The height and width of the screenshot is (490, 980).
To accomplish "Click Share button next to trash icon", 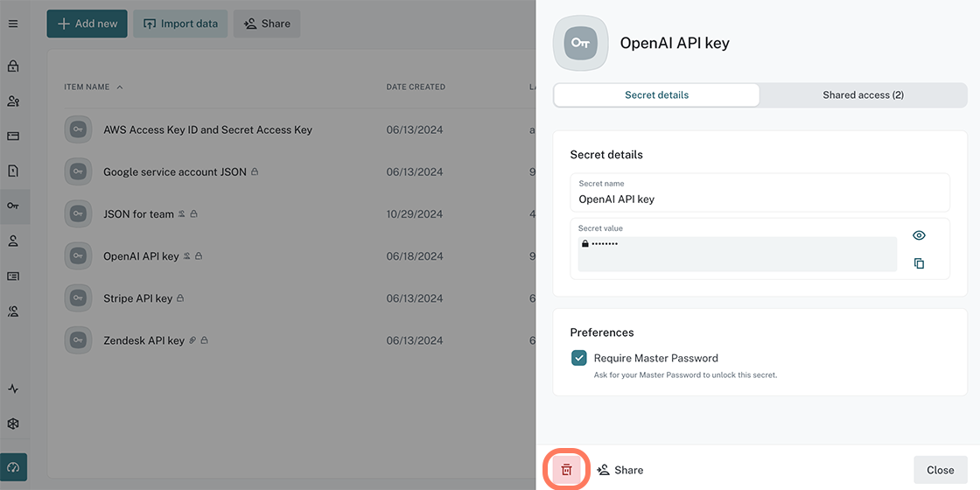I will point(620,470).
